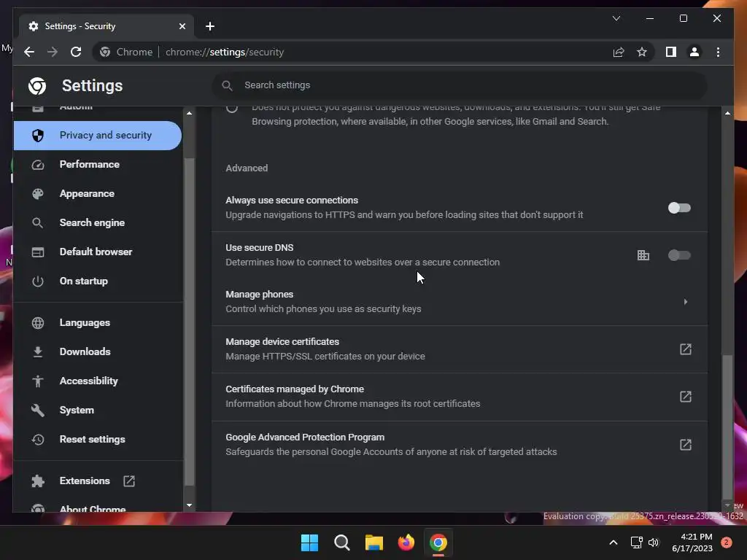Click the magnifier Search engine icon

point(38,223)
